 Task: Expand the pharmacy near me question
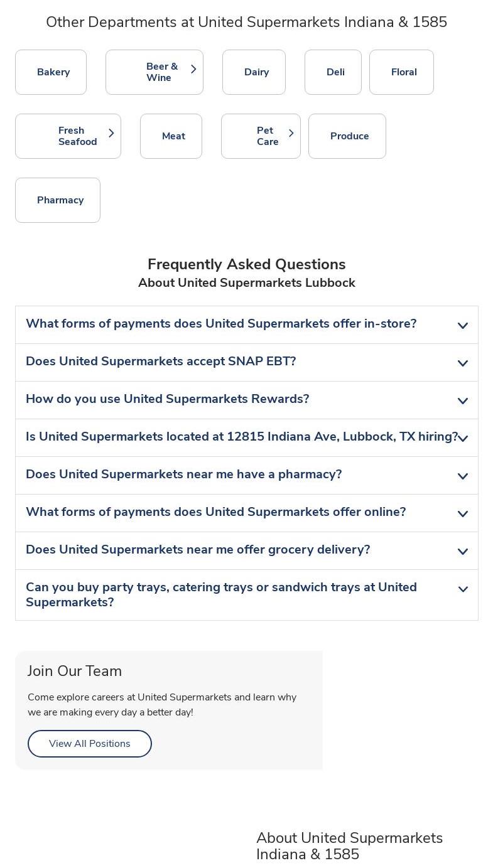(x=246, y=475)
